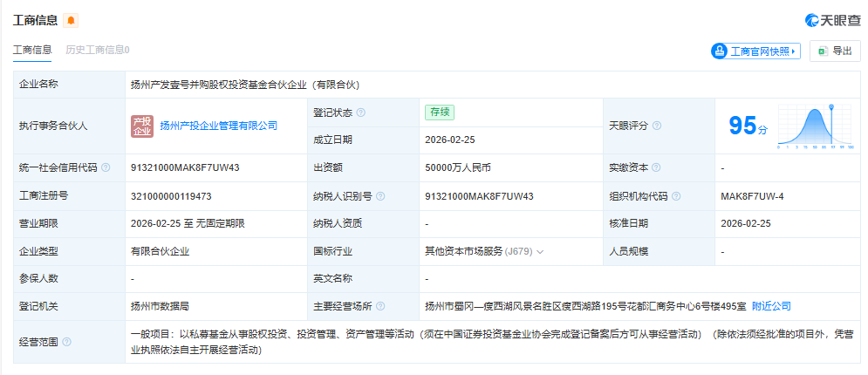
Task: Click the help icon beside 主要经营场所
Action: tap(379, 306)
